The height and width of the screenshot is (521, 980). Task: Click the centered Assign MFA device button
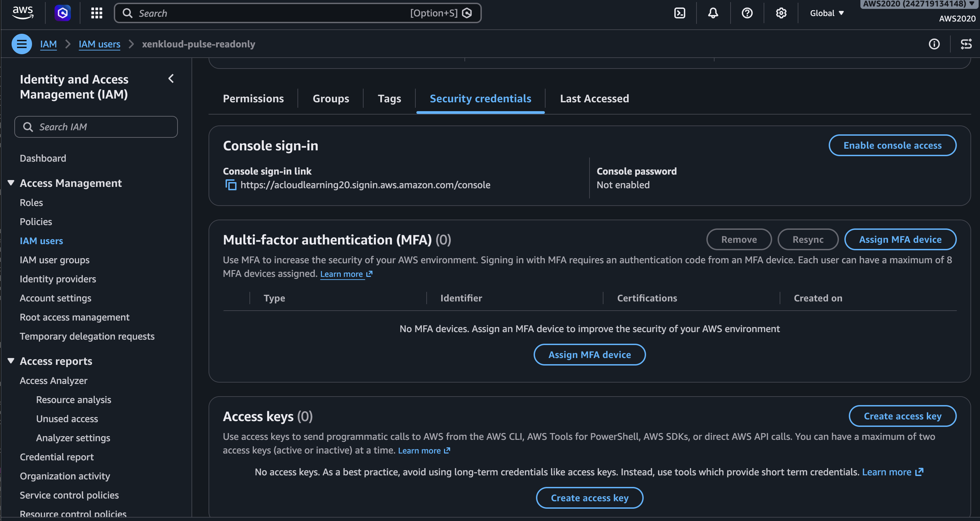589,355
